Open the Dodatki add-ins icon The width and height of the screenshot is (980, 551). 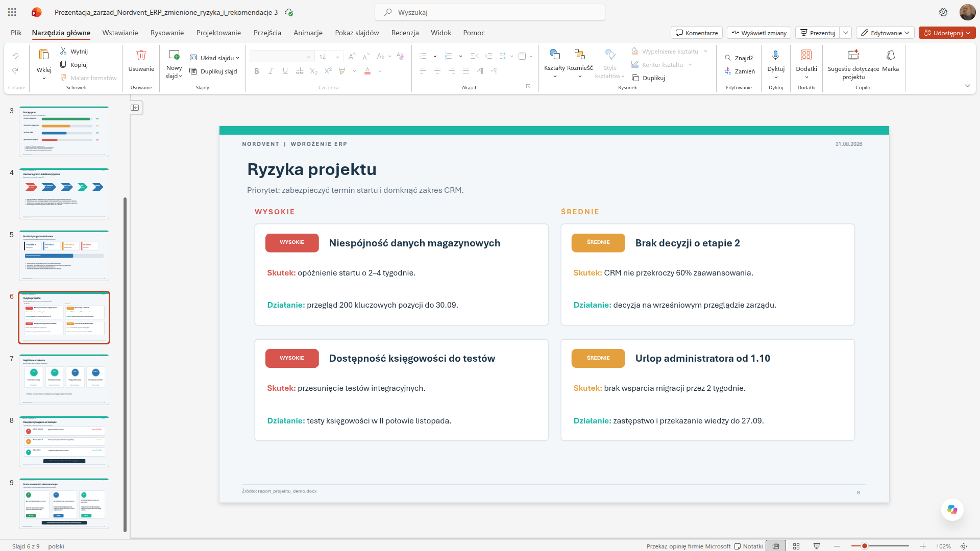point(806,55)
